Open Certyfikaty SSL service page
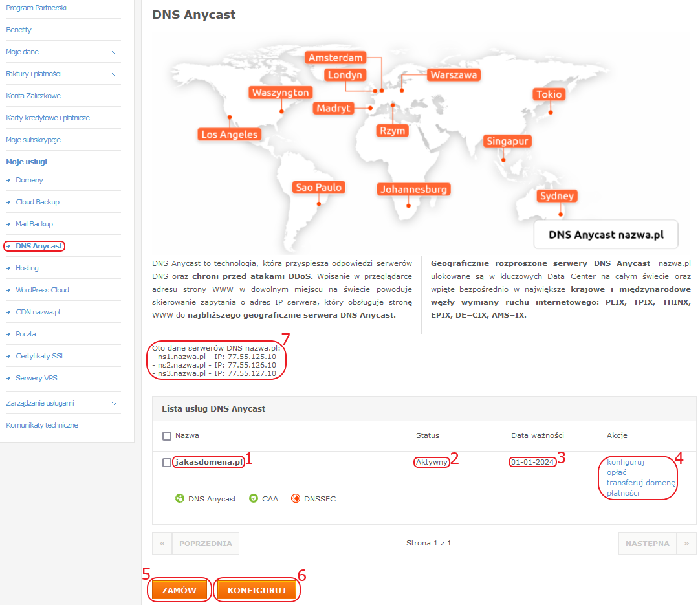This screenshot has width=700, height=605. coord(40,356)
